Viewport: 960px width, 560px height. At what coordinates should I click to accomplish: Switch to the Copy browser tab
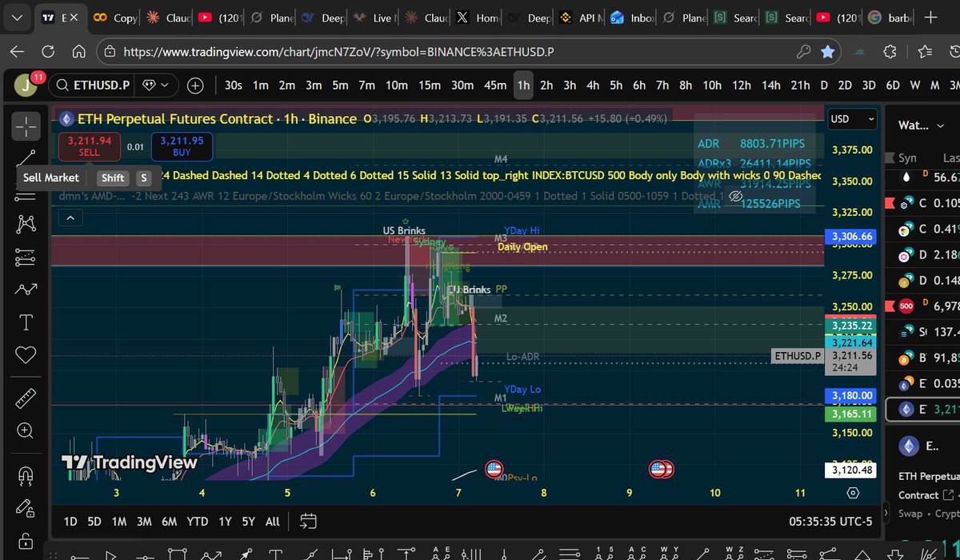pos(116,17)
